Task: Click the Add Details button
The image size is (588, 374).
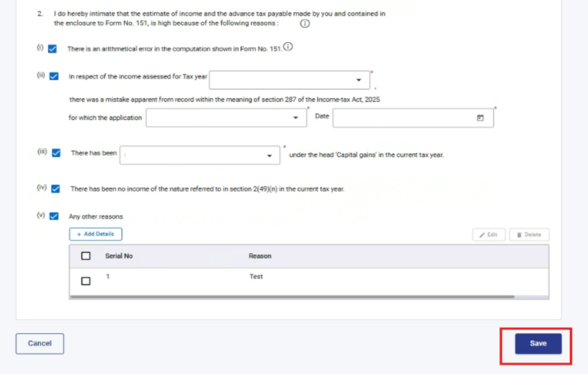Action: click(96, 234)
